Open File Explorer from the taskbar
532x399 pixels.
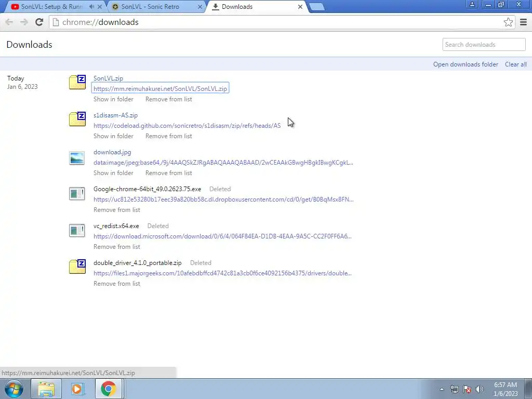click(46, 389)
